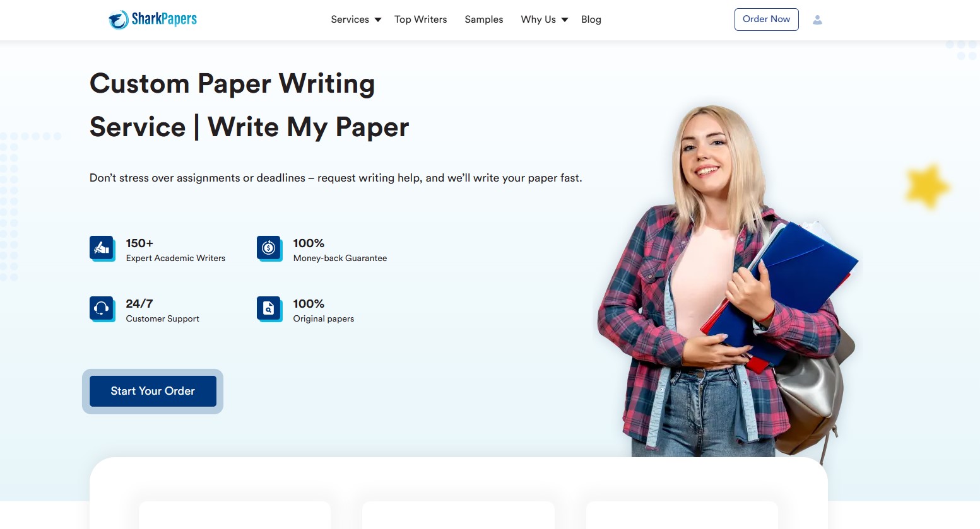Click the '150+' statistic text
The height and width of the screenshot is (529, 980).
click(139, 243)
